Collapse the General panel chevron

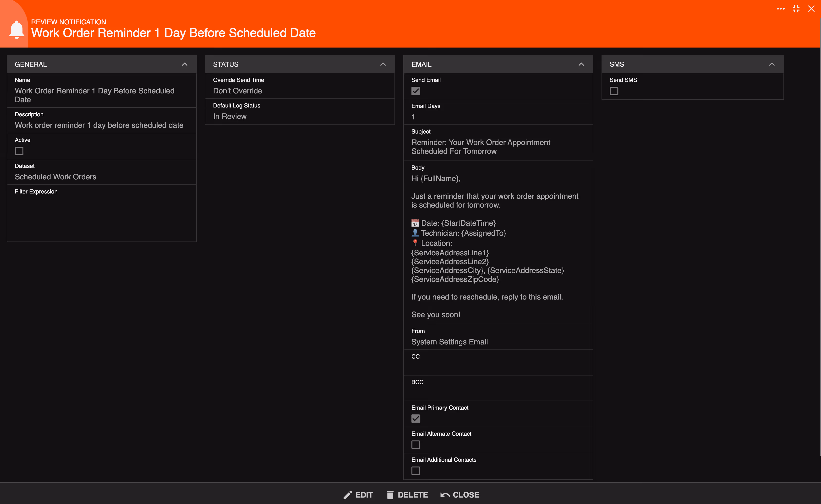[x=185, y=64]
